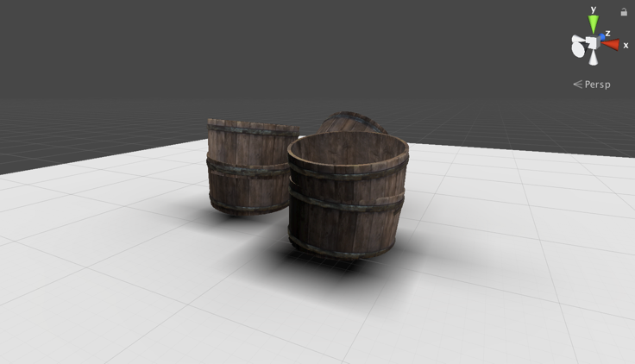The image size is (635, 364).
Task: Toggle the scene gizmo rotation lock
Action: click(624, 12)
